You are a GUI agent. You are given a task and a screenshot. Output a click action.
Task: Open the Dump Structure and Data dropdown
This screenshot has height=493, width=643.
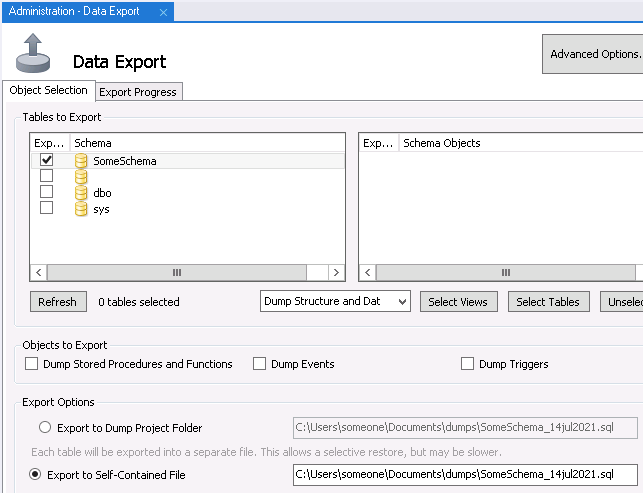tap(335, 301)
